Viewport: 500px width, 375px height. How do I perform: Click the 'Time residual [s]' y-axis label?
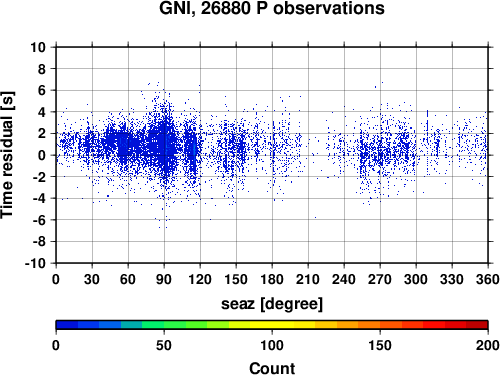[7, 155]
